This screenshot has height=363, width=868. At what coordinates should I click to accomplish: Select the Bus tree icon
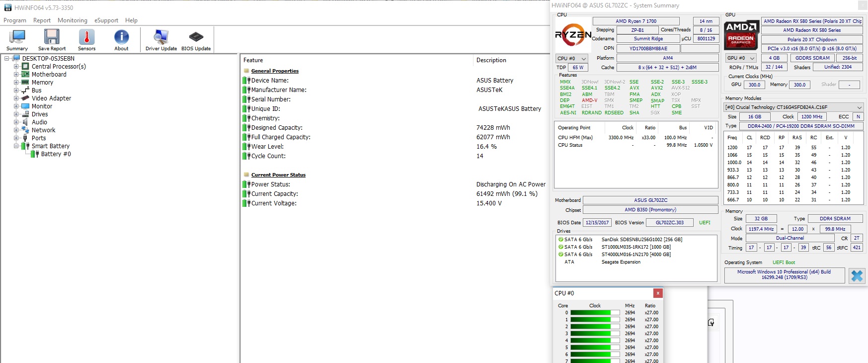point(25,90)
